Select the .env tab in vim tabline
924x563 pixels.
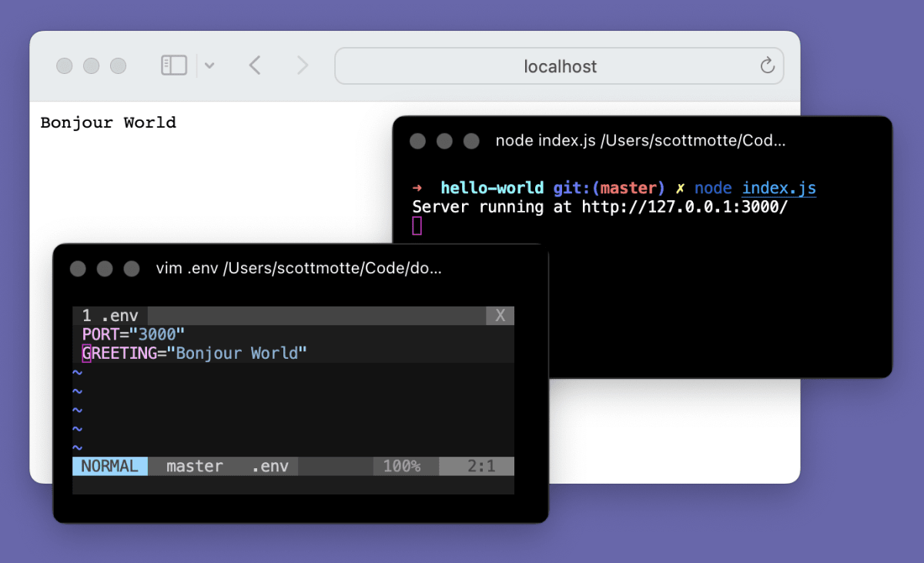tap(110, 315)
